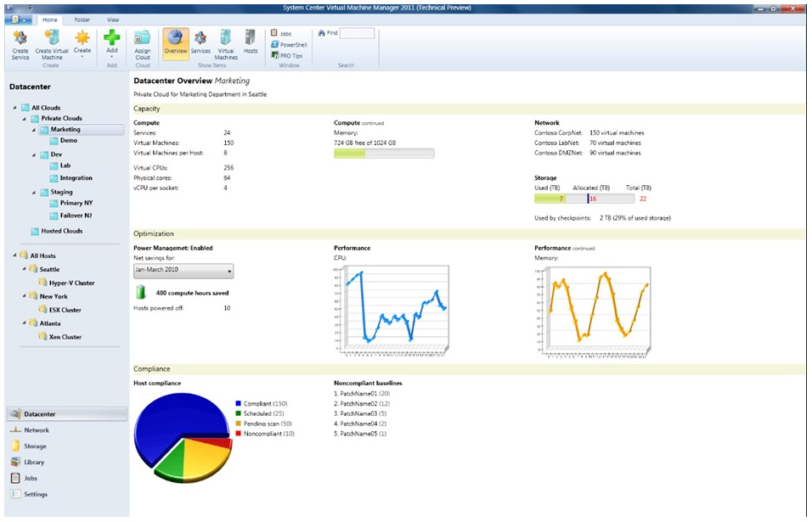Screen dimensions: 812x522
Task: Collapse the Staging cloud node
Action: (x=34, y=193)
